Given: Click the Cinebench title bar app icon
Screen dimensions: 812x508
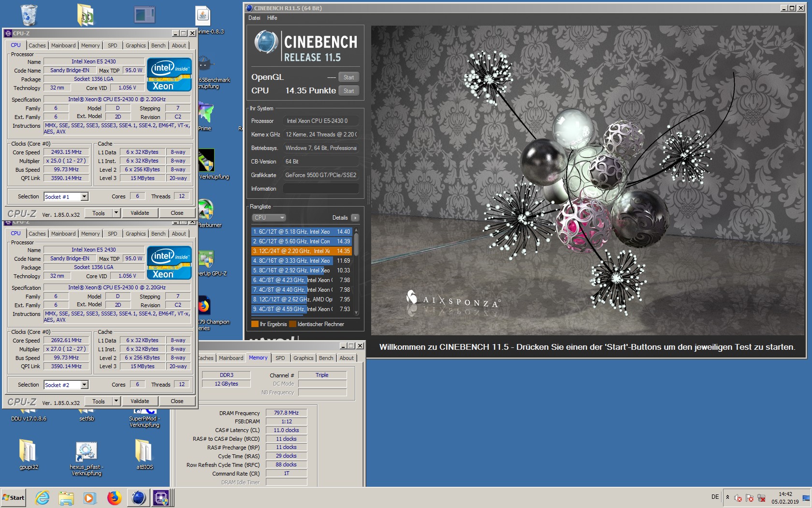Looking at the screenshot, I should [249, 8].
